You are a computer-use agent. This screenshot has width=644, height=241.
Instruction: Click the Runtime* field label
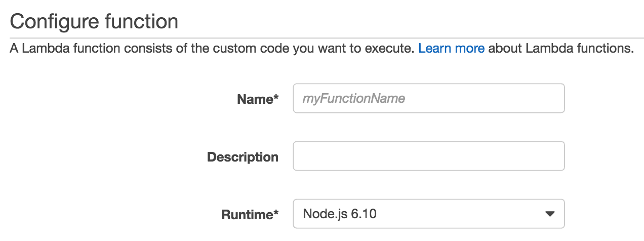click(x=251, y=215)
